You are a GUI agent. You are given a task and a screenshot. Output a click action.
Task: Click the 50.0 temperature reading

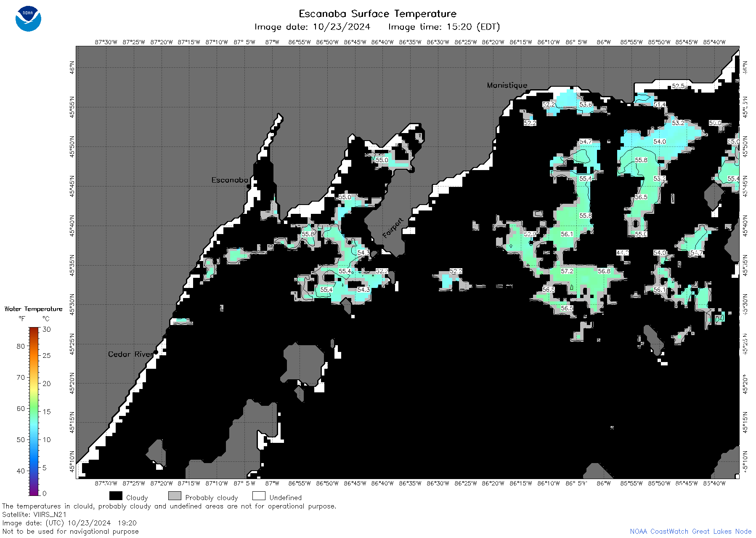point(715,123)
